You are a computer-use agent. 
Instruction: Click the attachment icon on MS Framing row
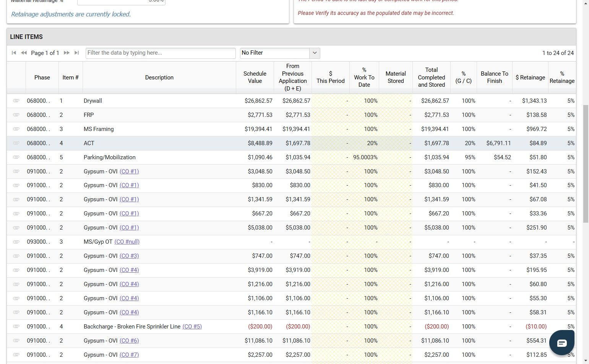click(x=16, y=129)
